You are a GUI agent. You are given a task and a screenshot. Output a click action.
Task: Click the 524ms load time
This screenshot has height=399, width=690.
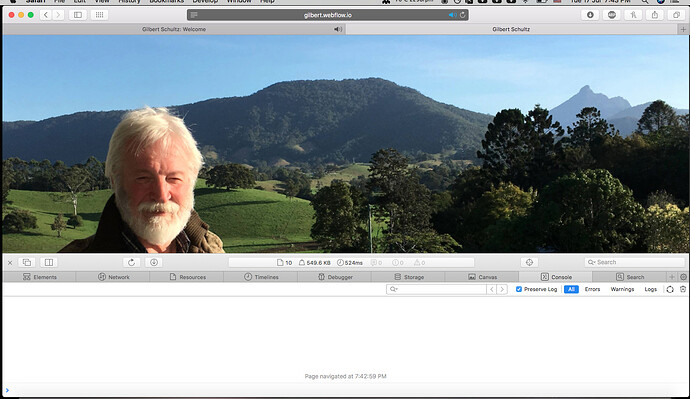point(350,263)
